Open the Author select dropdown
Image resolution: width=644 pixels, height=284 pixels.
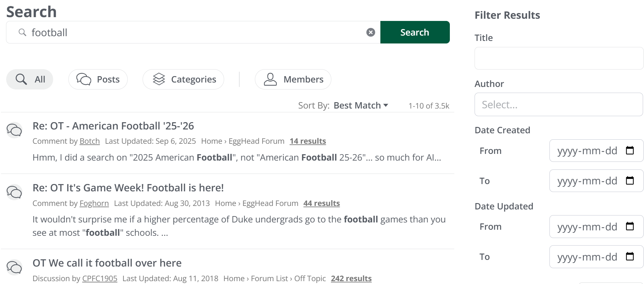point(558,104)
